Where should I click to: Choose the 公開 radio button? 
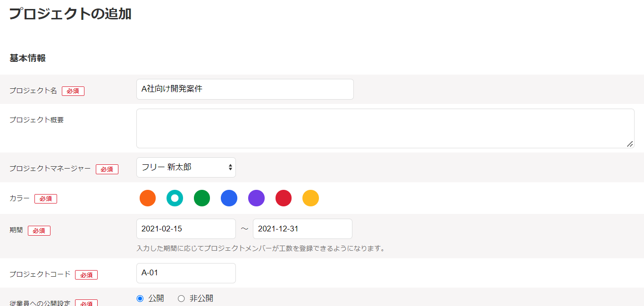(140, 298)
